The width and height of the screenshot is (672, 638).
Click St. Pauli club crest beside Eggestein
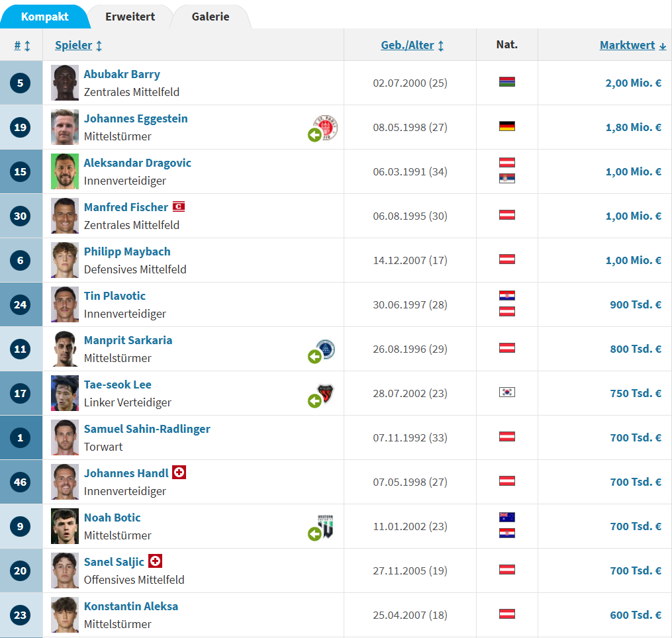tap(326, 126)
